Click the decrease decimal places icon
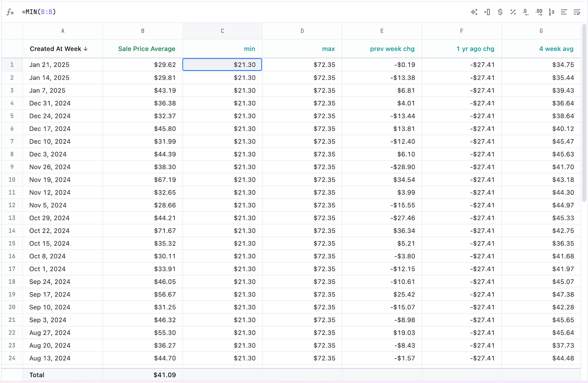This screenshot has height=383, width=588. coord(526,12)
